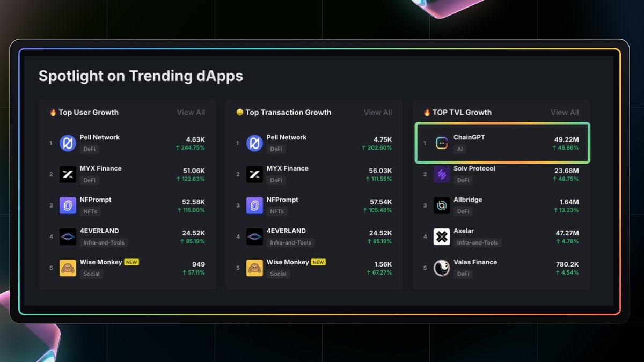This screenshot has width=644, height=362.
Task: Select the DeFi tag under Solv Protocol
Action: click(463, 180)
